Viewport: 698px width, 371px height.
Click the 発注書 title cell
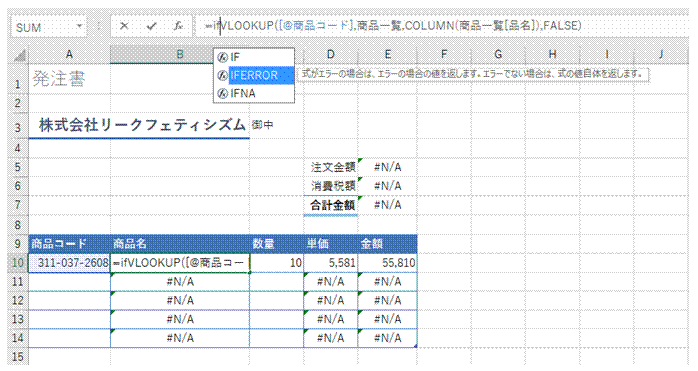click(x=69, y=79)
